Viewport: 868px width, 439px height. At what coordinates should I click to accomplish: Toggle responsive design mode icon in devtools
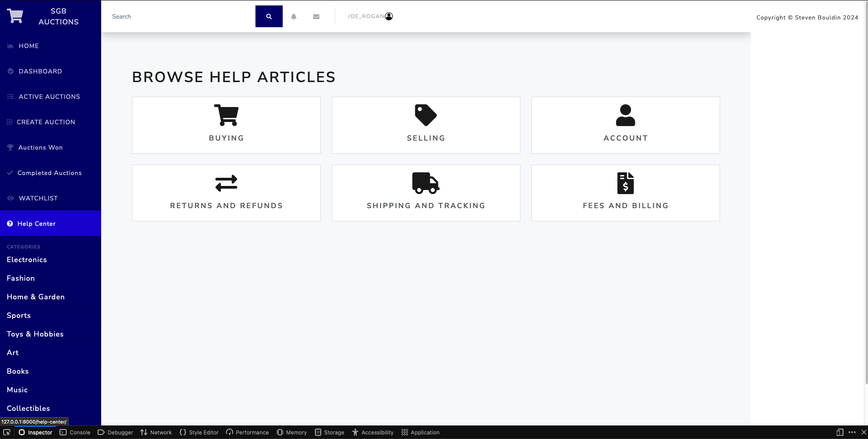pyautogui.click(x=840, y=432)
